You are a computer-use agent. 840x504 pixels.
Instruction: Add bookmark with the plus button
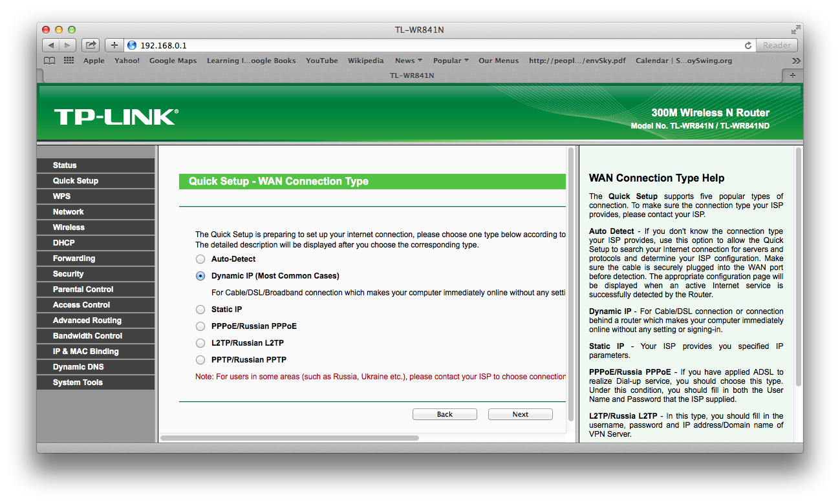point(114,45)
